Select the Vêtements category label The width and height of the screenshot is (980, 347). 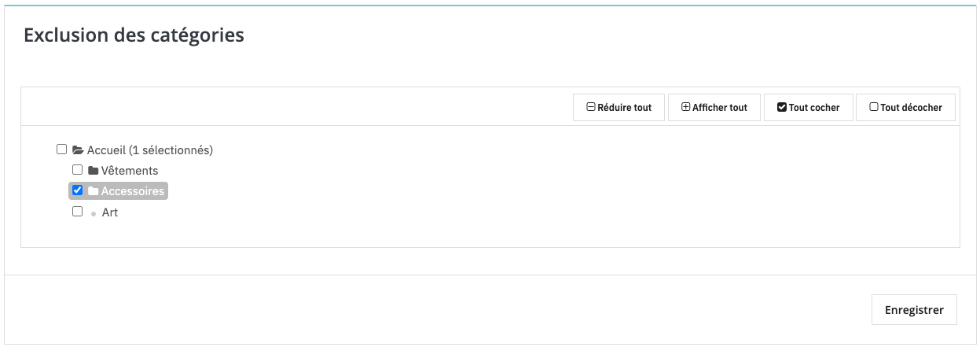click(130, 171)
